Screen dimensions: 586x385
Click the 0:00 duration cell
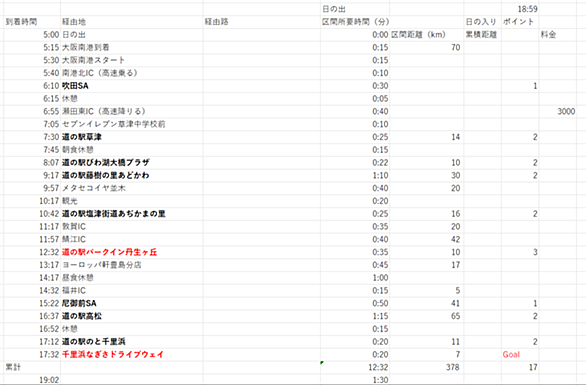click(355, 34)
